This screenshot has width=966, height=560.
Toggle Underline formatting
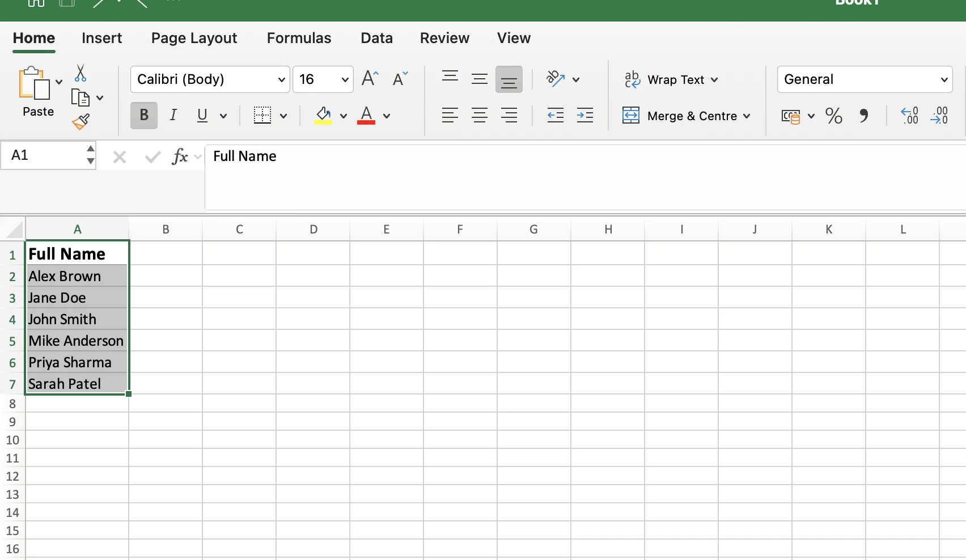click(x=202, y=116)
